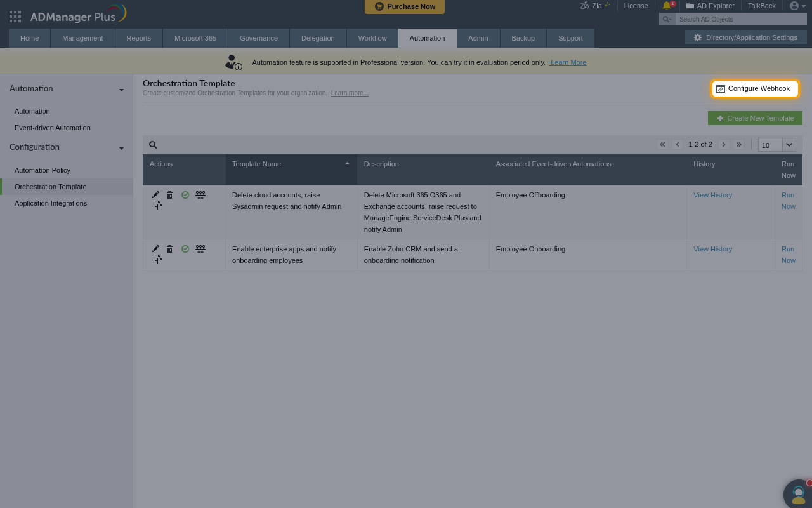Open the AD object search type dropdown

[x=667, y=19]
